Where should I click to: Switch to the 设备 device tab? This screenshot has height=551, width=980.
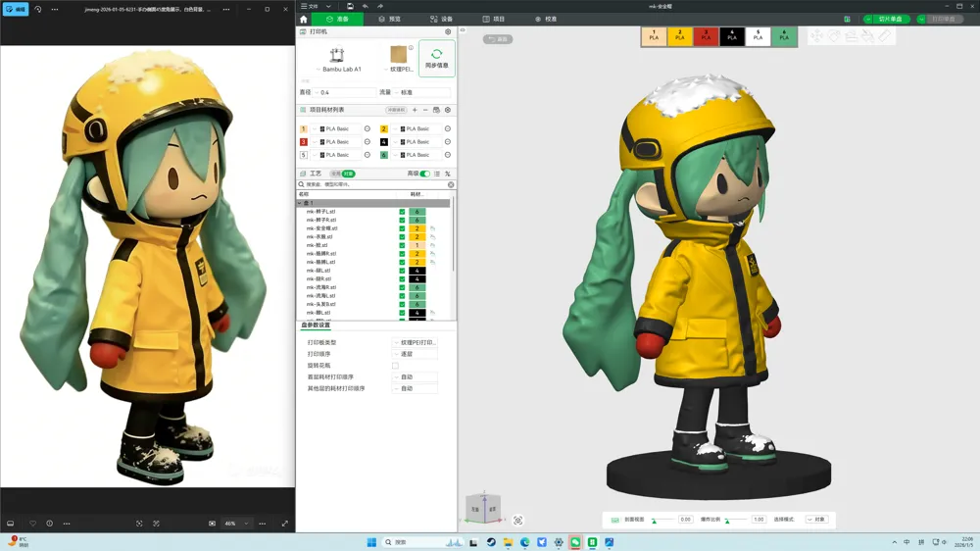pos(441,19)
